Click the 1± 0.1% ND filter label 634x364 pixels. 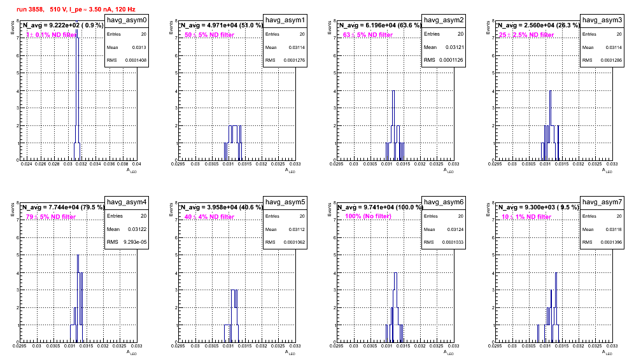[x=52, y=35]
